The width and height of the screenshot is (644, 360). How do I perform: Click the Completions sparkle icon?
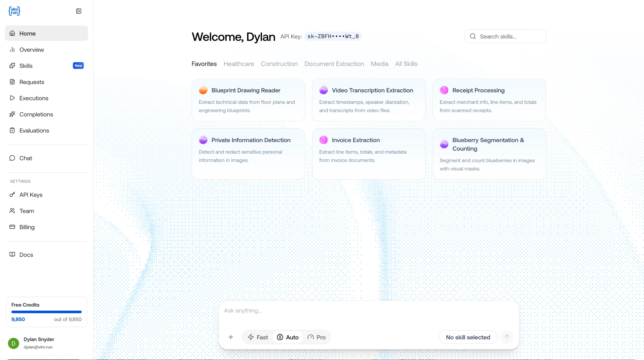(12, 114)
